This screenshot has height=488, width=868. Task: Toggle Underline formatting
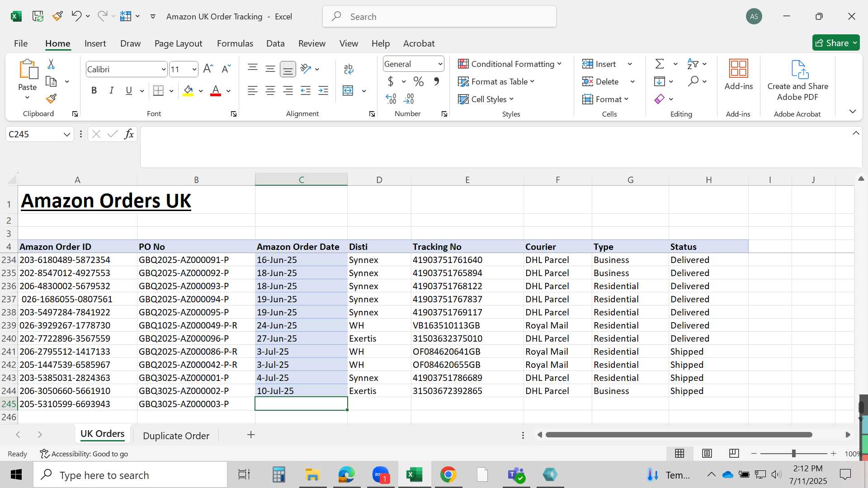click(x=129, y=91)
